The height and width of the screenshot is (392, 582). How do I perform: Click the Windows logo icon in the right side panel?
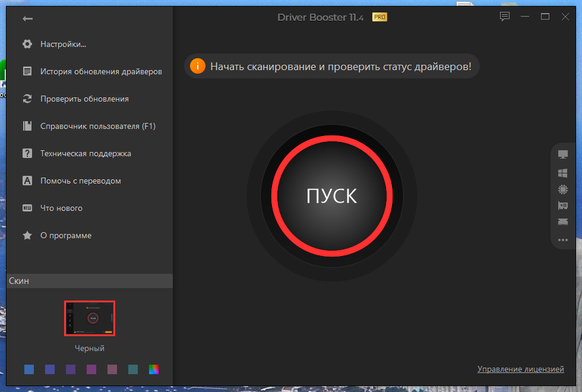(x=563, y=173)
